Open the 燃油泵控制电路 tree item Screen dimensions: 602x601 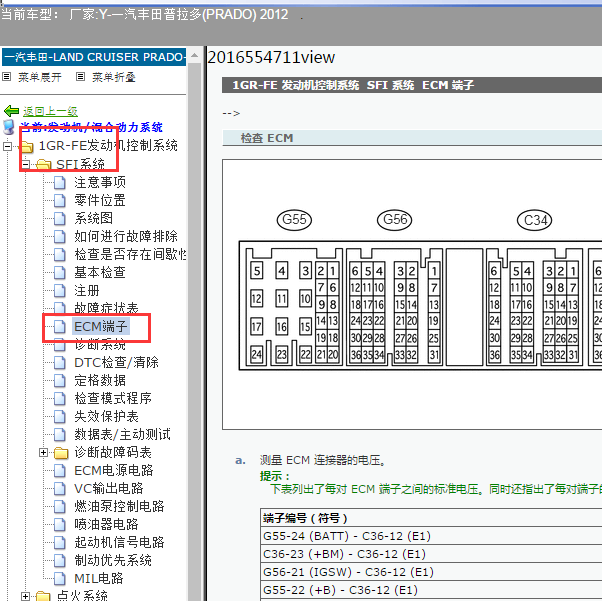click(x=119, y=507)
